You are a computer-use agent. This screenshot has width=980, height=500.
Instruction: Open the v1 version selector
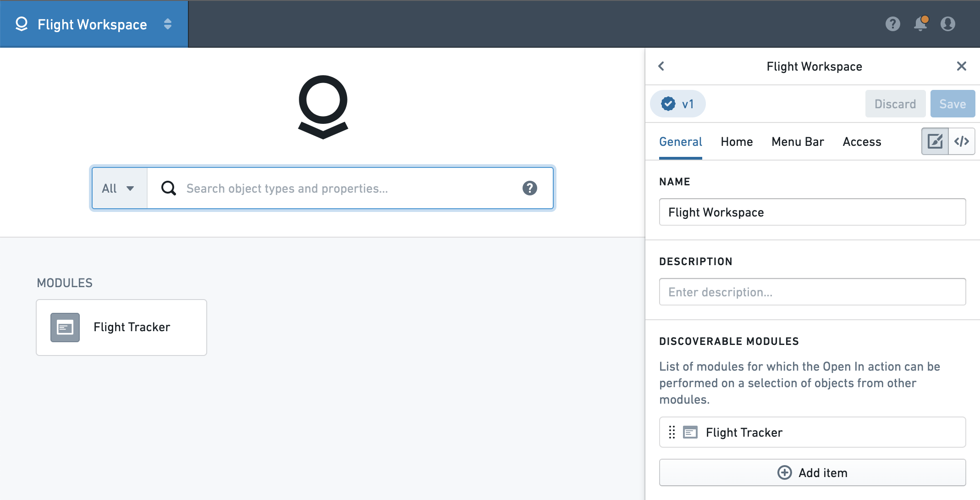pos(677,104)
